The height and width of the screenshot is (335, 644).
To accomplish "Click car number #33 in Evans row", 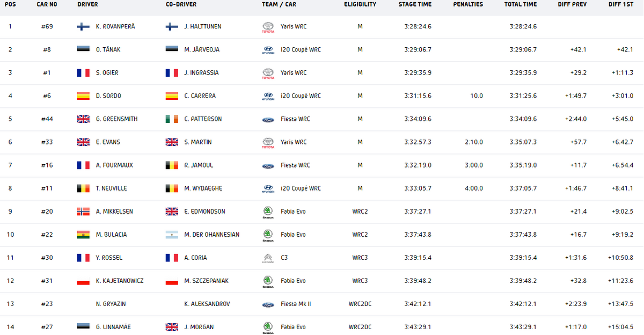I will coord(47,142).
